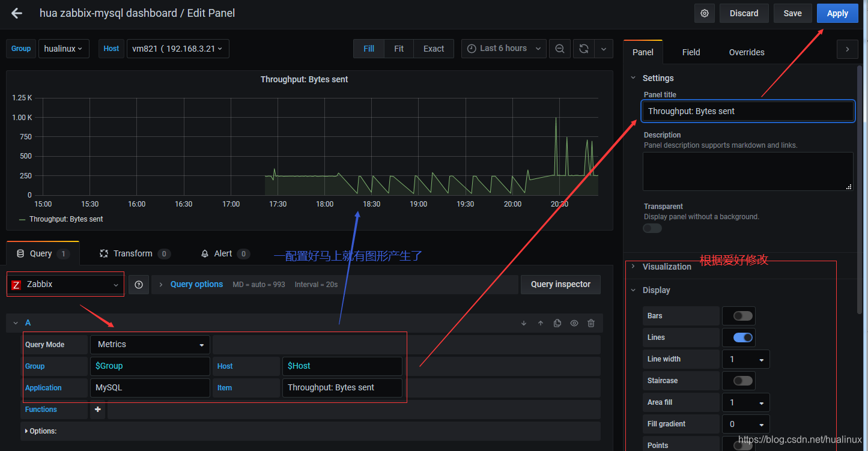
Task: Open the Query Mode Metrics dropdown
Action: tap(150, 345)
